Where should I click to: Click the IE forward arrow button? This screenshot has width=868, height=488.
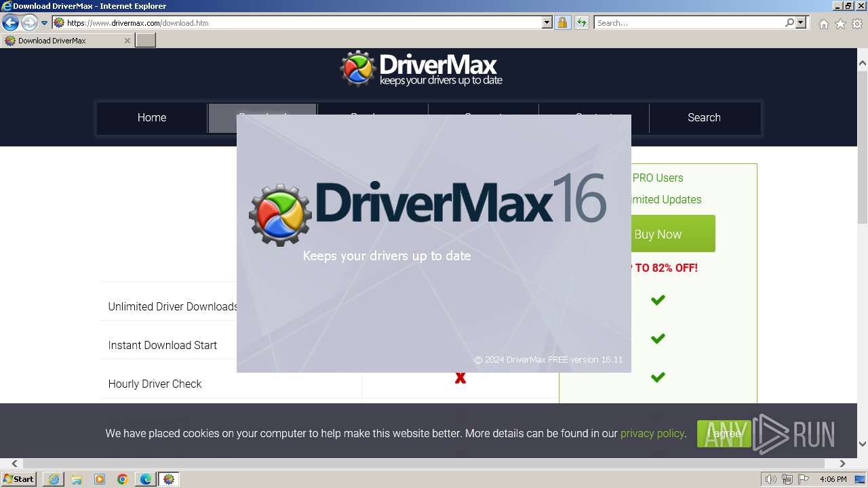pos(29,23)
